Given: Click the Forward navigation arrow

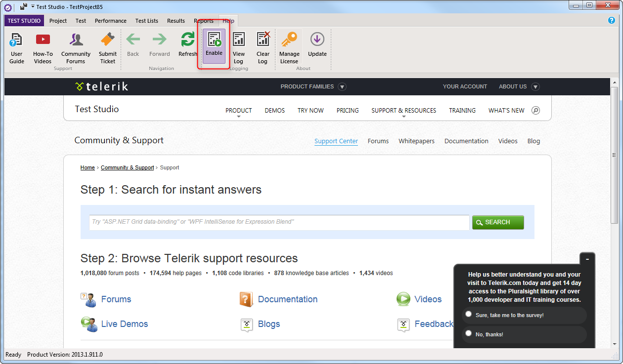Looking at the screenshot, I should (159, 40).
